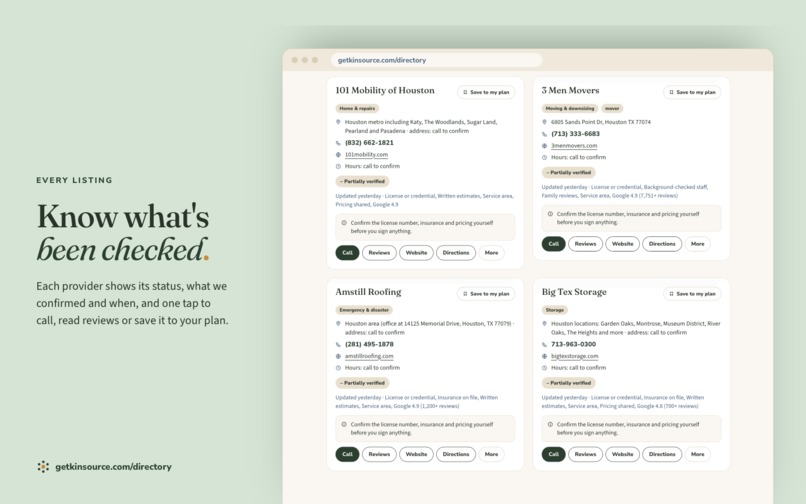Open the 101mobility.com link

point(366,154)
